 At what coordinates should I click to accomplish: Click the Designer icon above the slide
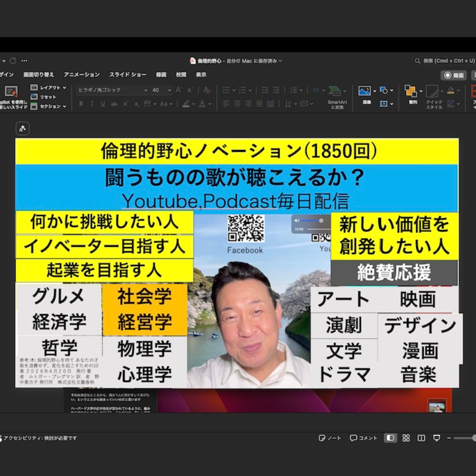(x=22, y=128)
